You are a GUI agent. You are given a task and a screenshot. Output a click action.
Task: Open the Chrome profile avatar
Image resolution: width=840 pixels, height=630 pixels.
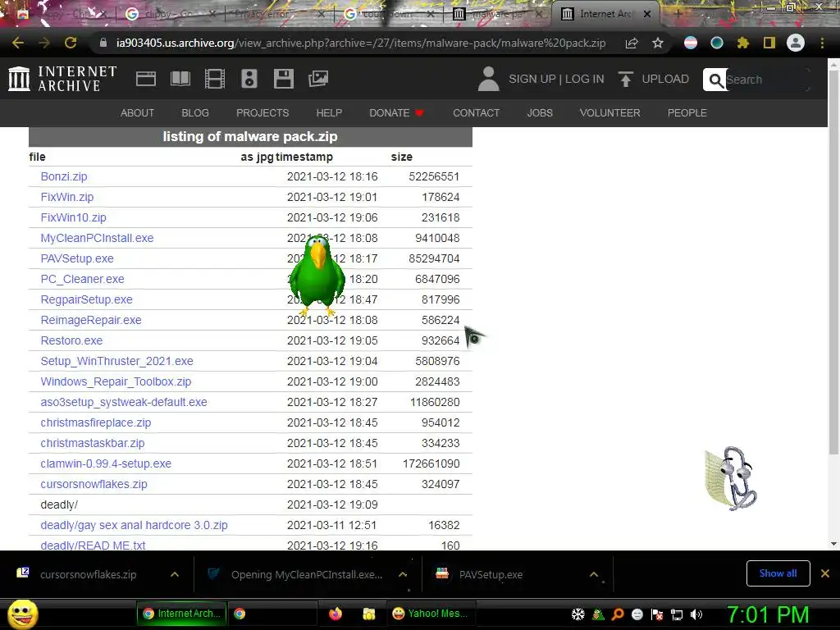point(796,43)
